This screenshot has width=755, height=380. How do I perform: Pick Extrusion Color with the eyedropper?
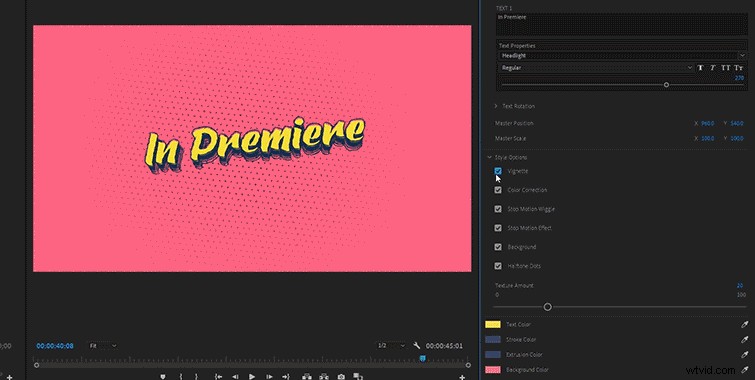pyautogui.click(x=745, y=354)
